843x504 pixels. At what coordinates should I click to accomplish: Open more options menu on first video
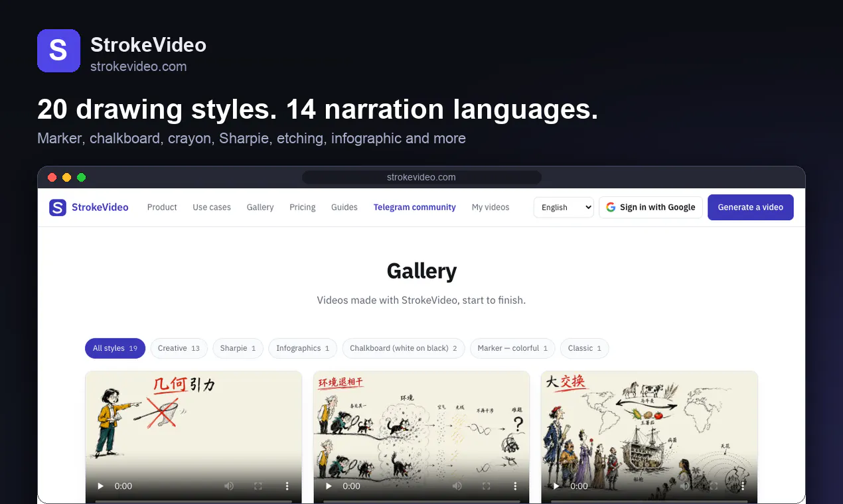coord(287,486)
